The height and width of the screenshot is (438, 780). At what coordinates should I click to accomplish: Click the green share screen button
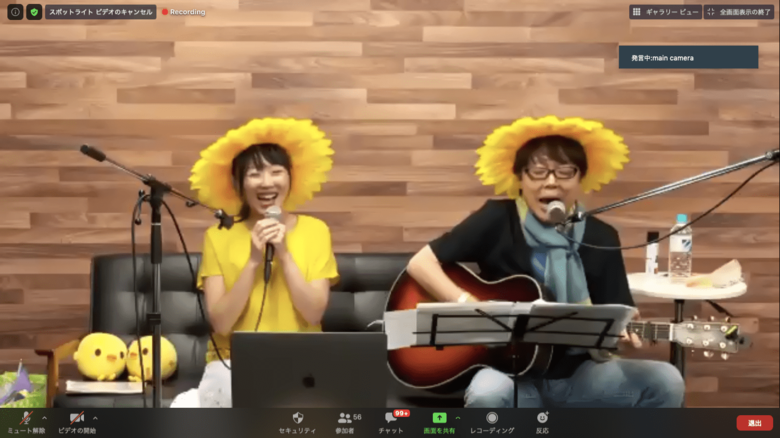439,423
